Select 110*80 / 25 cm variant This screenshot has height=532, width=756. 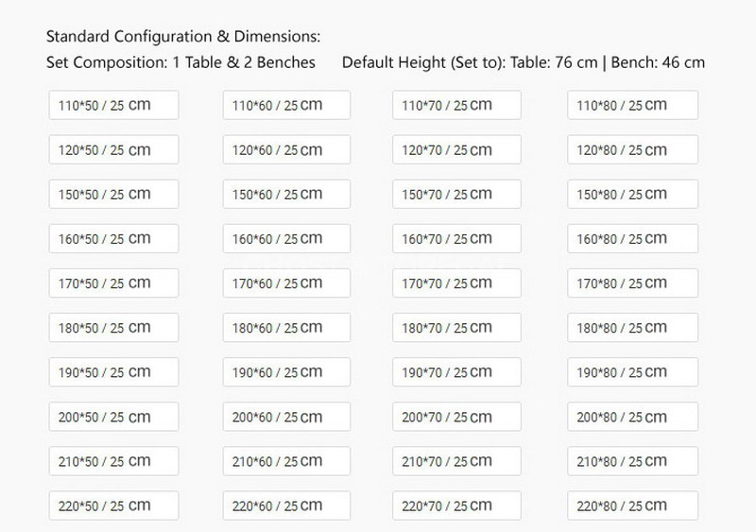point(632,105)
